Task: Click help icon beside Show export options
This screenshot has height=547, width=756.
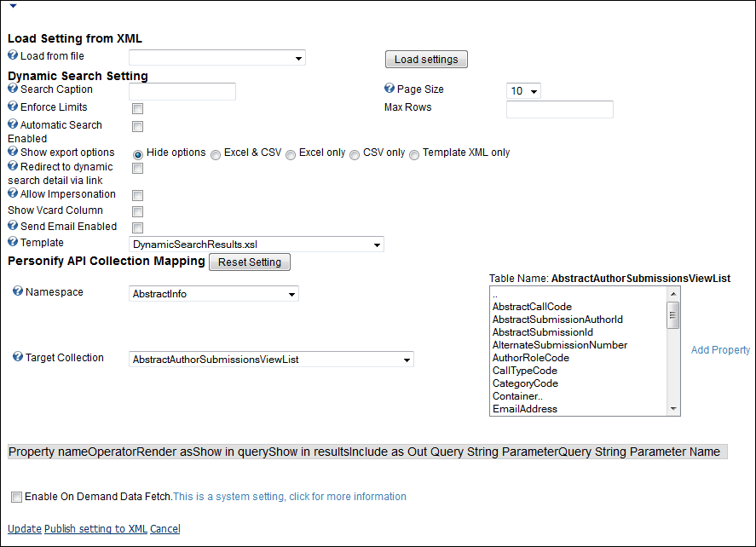Action: click(x=13, y=152)
